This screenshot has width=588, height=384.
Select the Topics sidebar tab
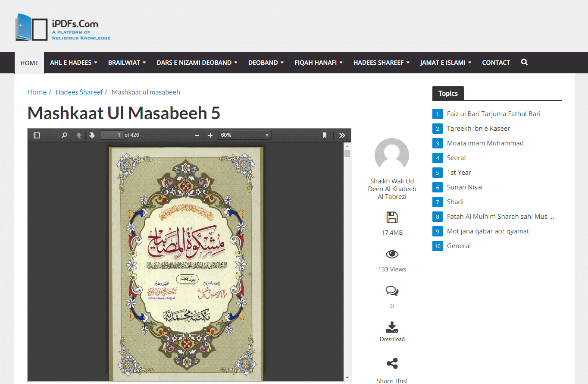click(x=448, y=94)
